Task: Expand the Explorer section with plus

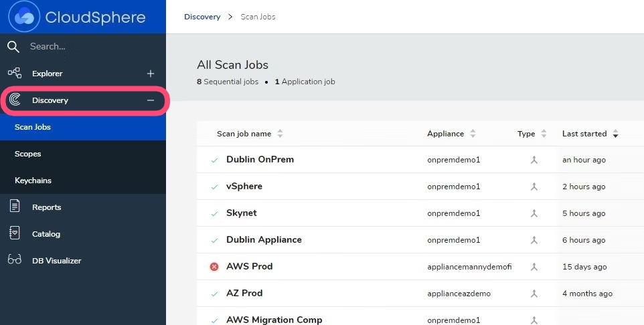Action: (x=151, y=74)
